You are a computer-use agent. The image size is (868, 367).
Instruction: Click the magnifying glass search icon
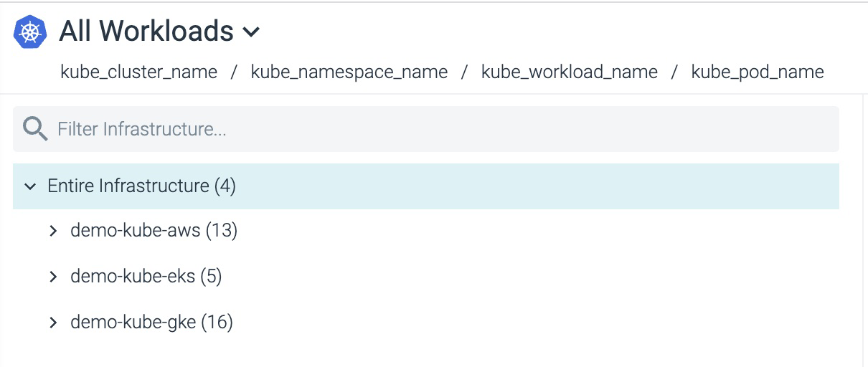coord(34,129)
